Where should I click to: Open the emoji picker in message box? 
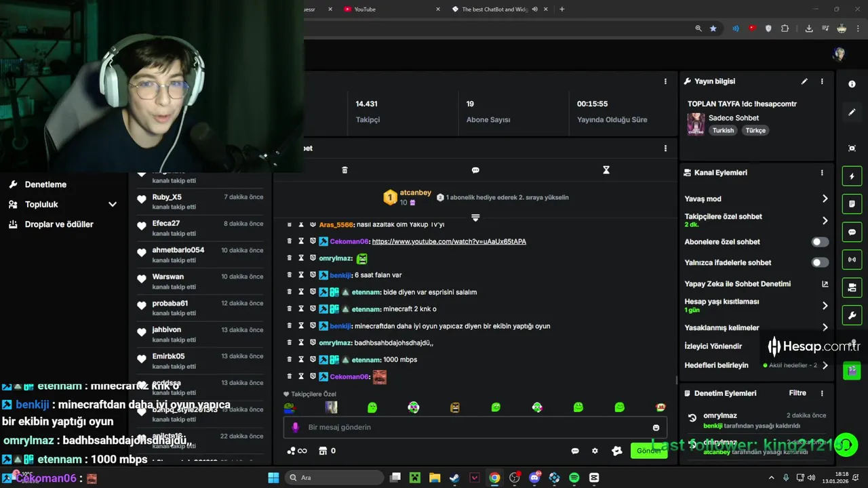656,428
